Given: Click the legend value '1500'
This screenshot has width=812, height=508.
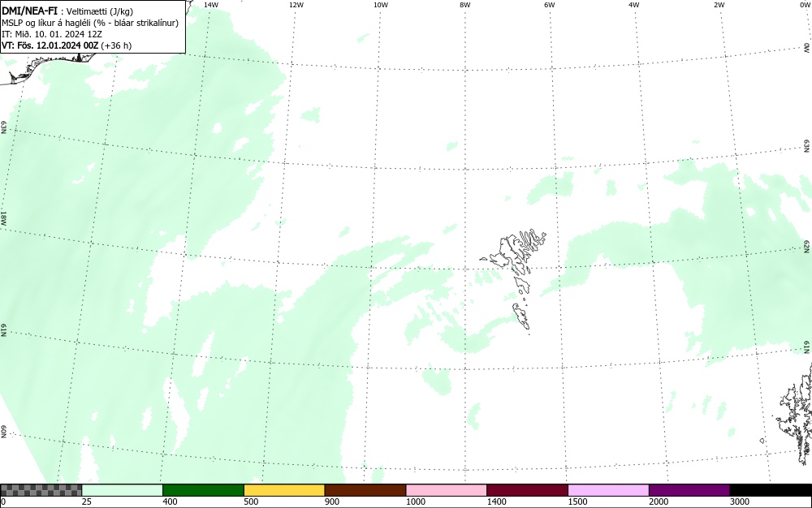Looking at the screenshot, I should pos(577,502).
